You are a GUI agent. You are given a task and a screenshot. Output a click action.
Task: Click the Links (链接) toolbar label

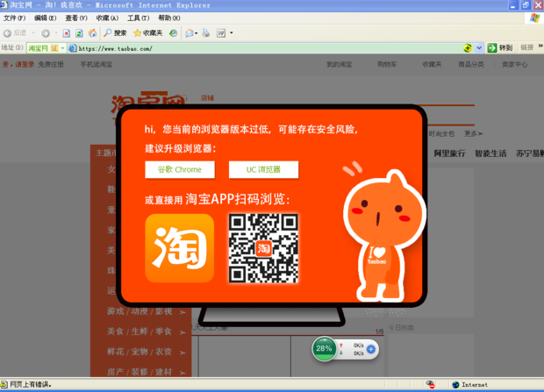(527, 48)
